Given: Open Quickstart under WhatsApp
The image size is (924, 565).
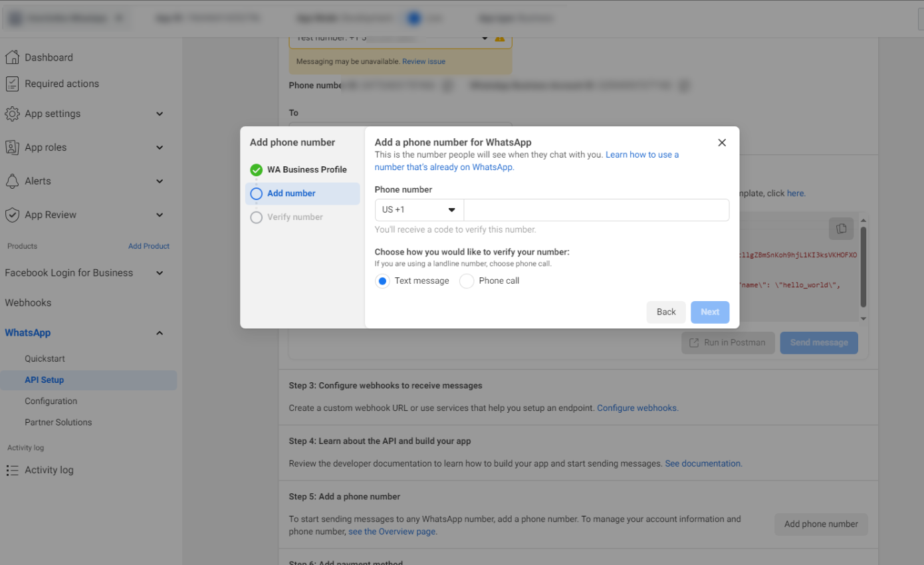Looking at the screenshot, I should coord(45,358).
